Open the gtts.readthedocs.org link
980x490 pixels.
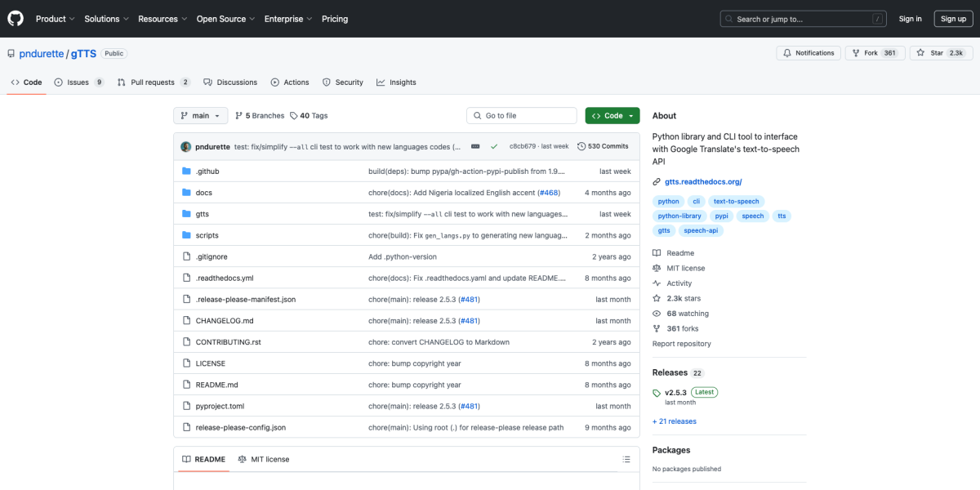pos(702,182)
